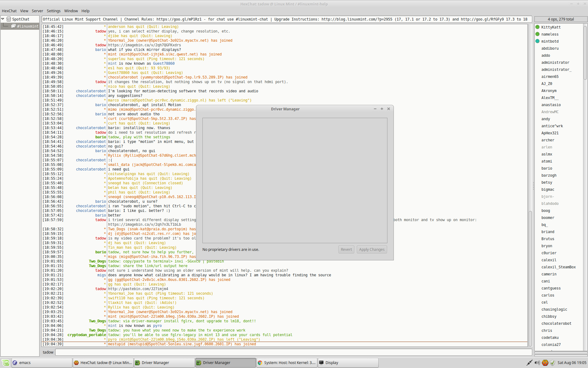588x368 pixels.
Task: Click the Driver Manager empty drivers list
Action: (x=295, y=180)
